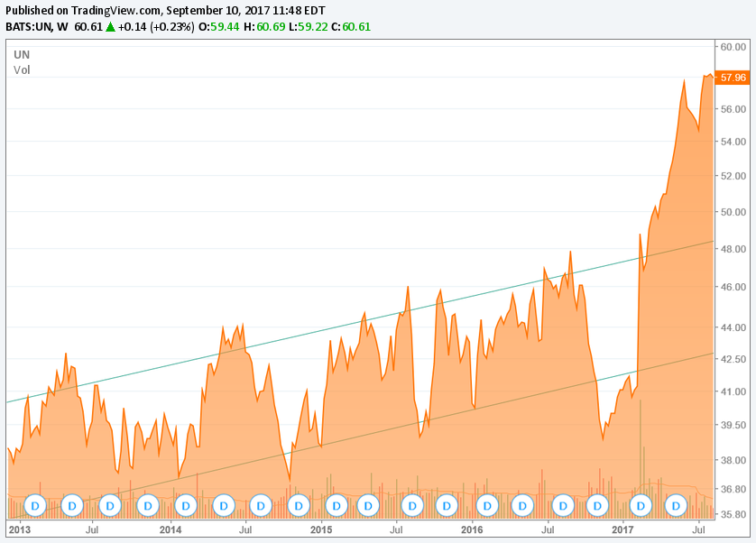Image resolution: width=756 pixels, height=543 pixels.
Task: Click the green close value C:60.61
Action: (357, 28)
